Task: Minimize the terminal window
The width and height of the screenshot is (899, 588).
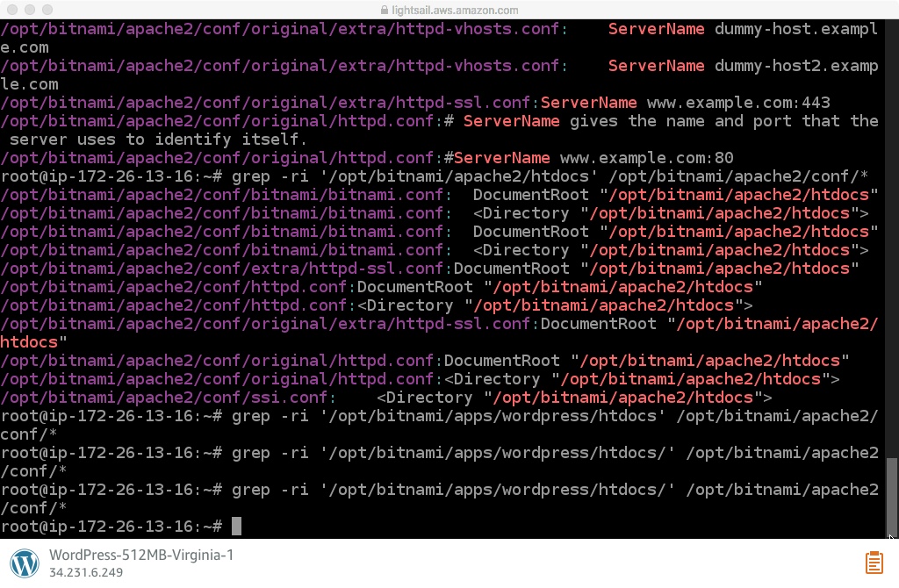Action: (x=30, y=10)
